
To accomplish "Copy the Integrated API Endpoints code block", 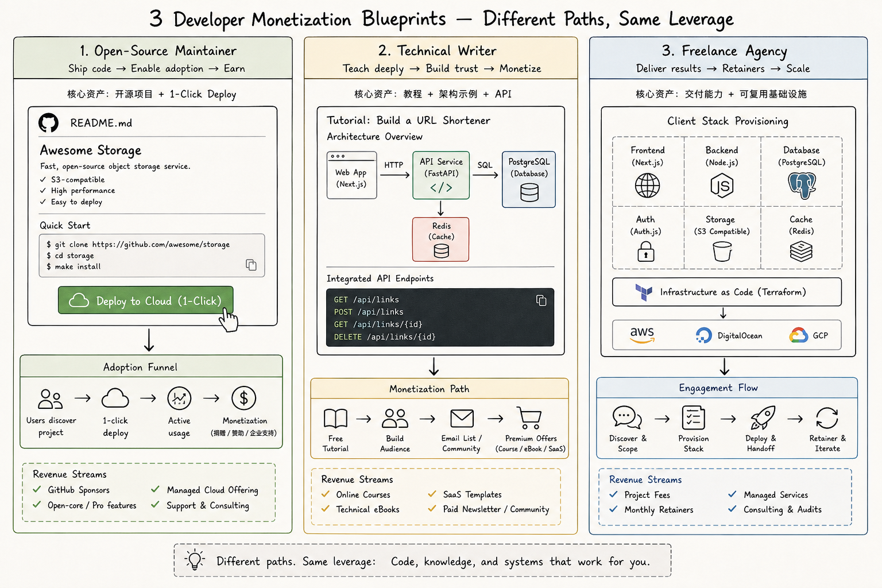I will (x=541, y=300).
